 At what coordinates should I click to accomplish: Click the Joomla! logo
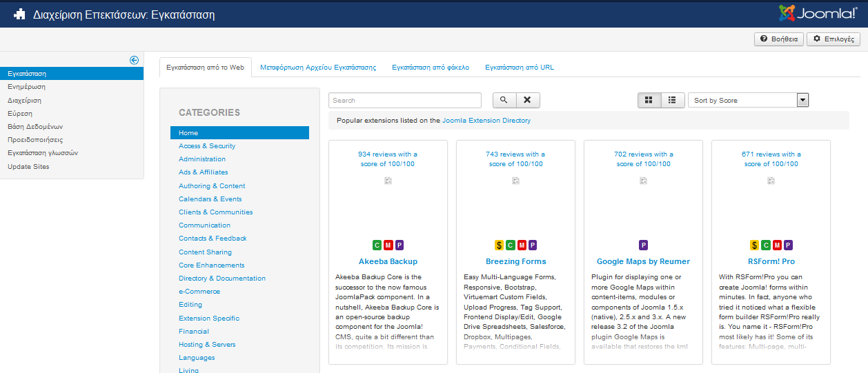[818, 13]
